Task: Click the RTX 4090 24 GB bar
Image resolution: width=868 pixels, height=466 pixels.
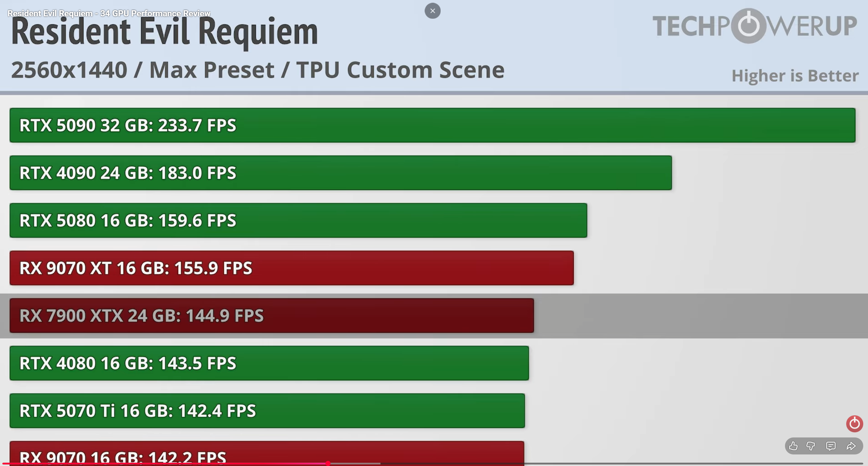Action: (x=340, y=173)
